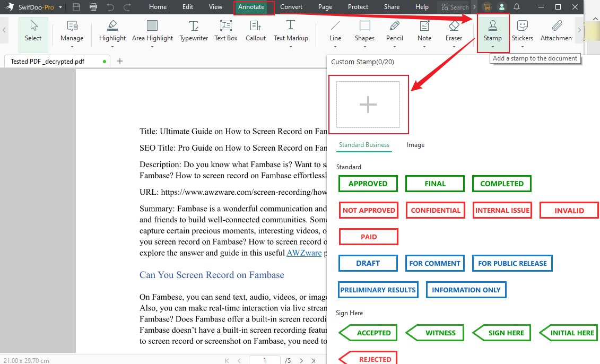Select the SIGN HERE stamp

[x=501, y=333]
